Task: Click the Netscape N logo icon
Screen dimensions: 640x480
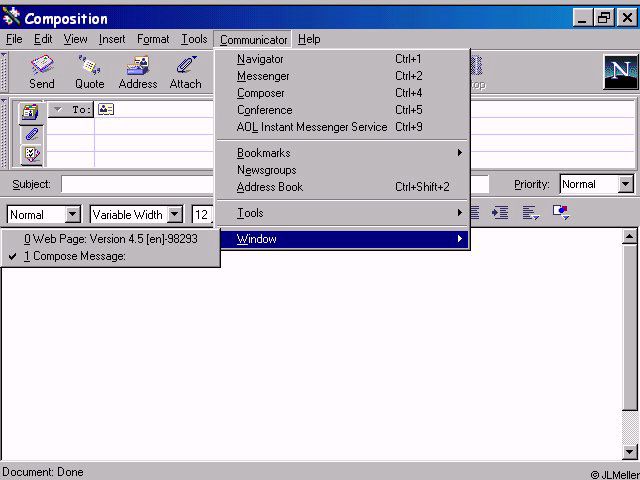Action: click(x=620, y=72)
